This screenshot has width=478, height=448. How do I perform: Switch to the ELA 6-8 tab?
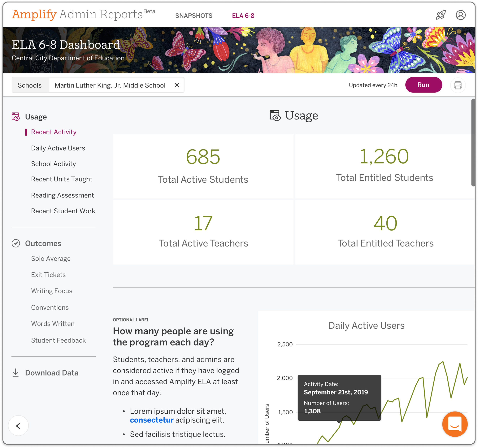click(x=243, y=16)
